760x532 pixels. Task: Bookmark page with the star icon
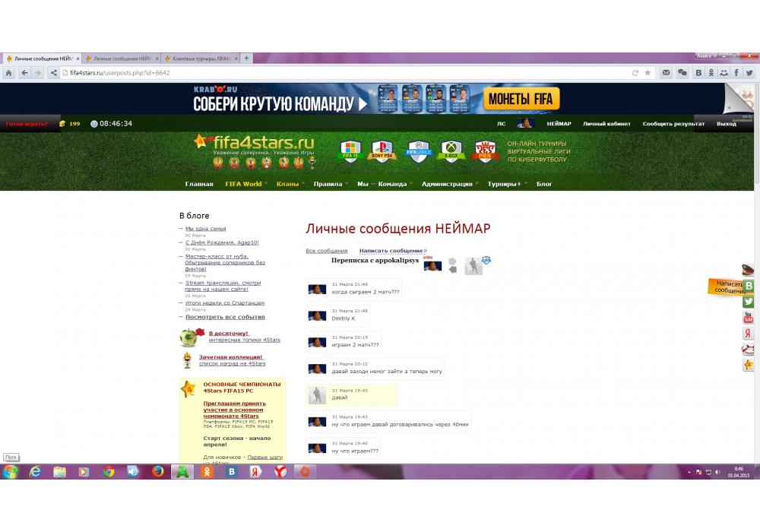pyautogui.click(x=648, y=73)
